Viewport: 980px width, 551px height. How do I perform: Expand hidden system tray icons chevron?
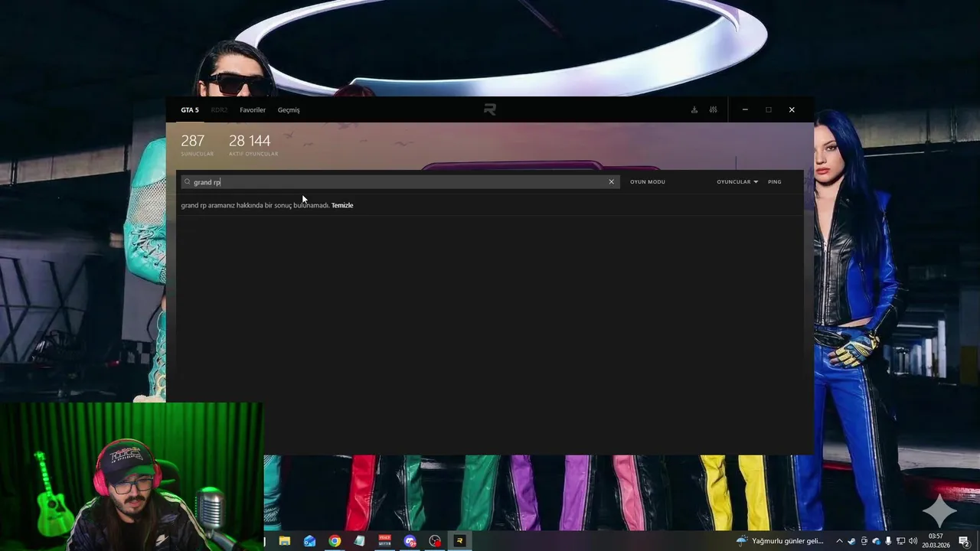tap(839, 541)
